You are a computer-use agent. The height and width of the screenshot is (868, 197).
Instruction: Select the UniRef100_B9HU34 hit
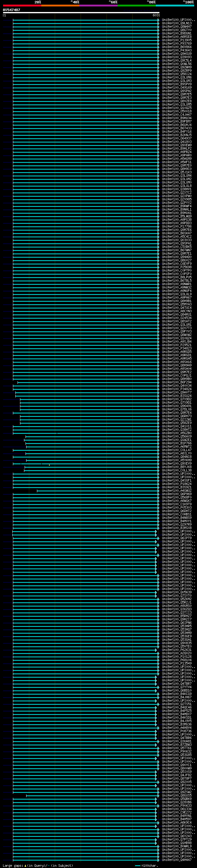pos(177,118)
